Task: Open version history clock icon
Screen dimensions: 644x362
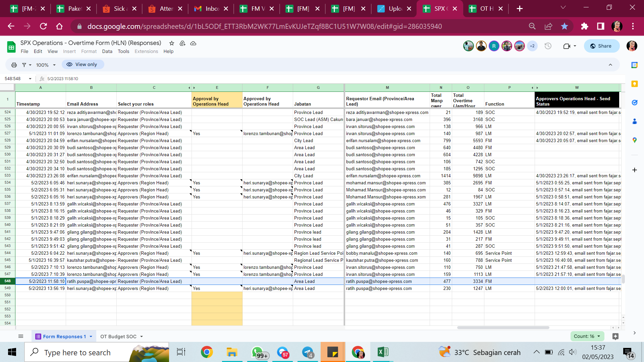Action: [x=548, y=46]
